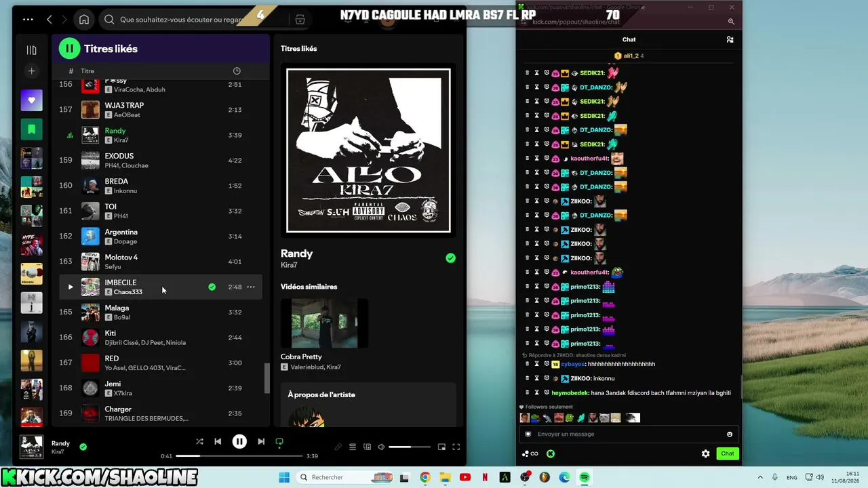Expand the Spotify library sidebar
Viewport: 868px width, 488px height.
coord(31,49)
